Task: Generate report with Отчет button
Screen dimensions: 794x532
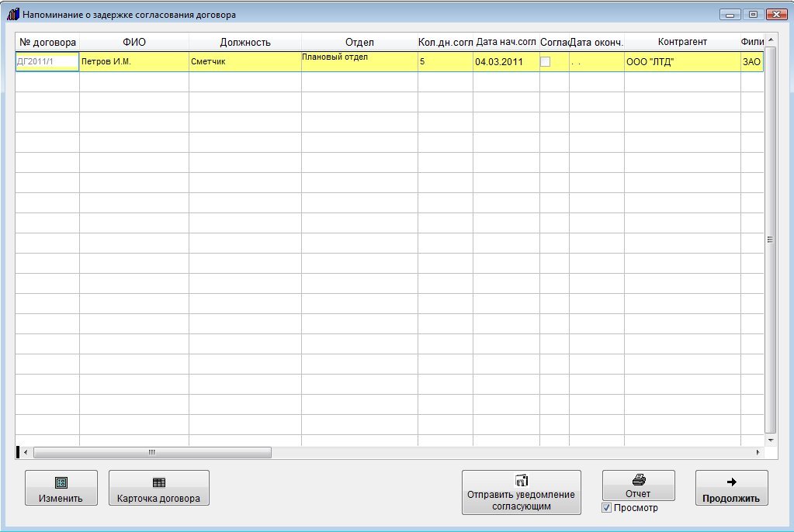Action: (x=638, y=485)
